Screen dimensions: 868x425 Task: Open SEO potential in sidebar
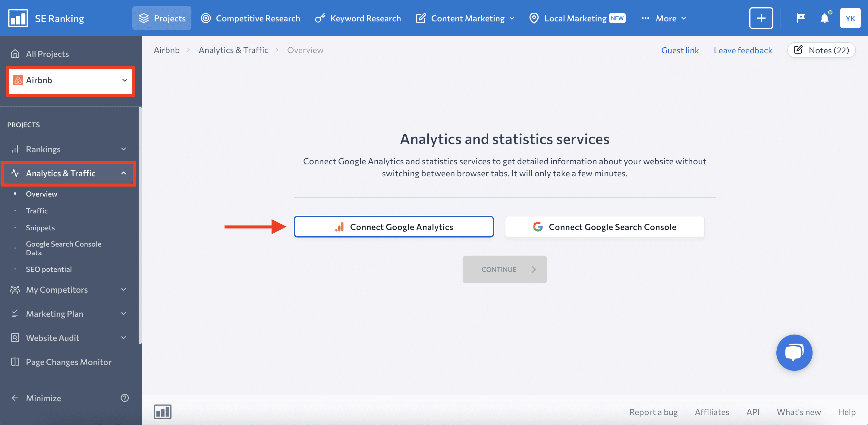click(49, 269)
